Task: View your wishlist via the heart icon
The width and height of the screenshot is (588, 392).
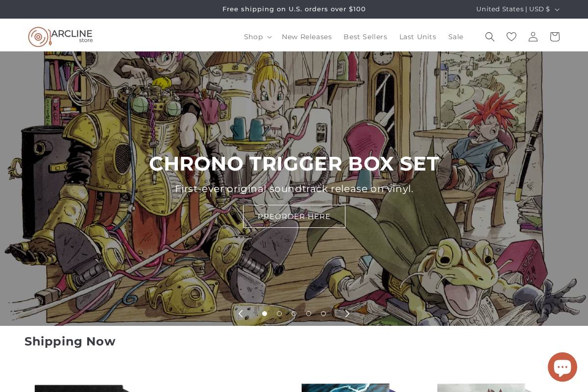Action: (x=511, y=37)
